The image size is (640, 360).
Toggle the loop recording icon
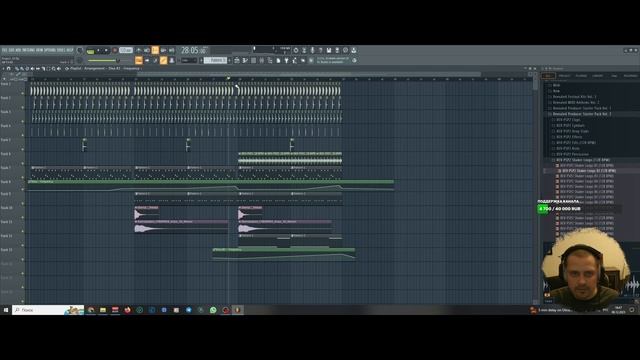coord(172,50)
